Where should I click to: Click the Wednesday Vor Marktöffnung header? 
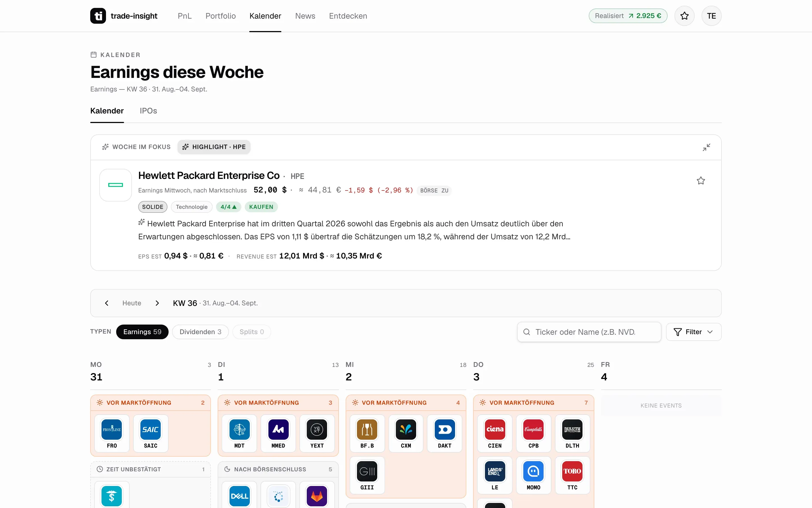406,402
